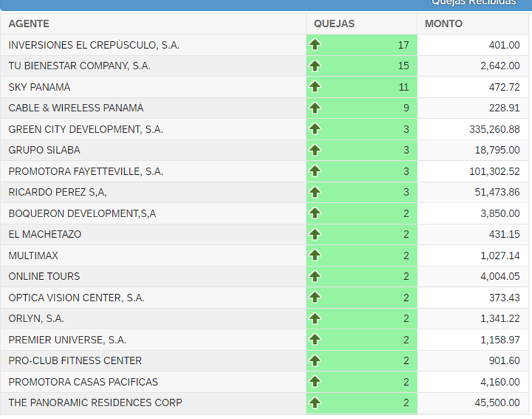The image size is (532, 419).
Task: Click the RICARDO PEREZ S,A, agent name
Action: point(58,192)
